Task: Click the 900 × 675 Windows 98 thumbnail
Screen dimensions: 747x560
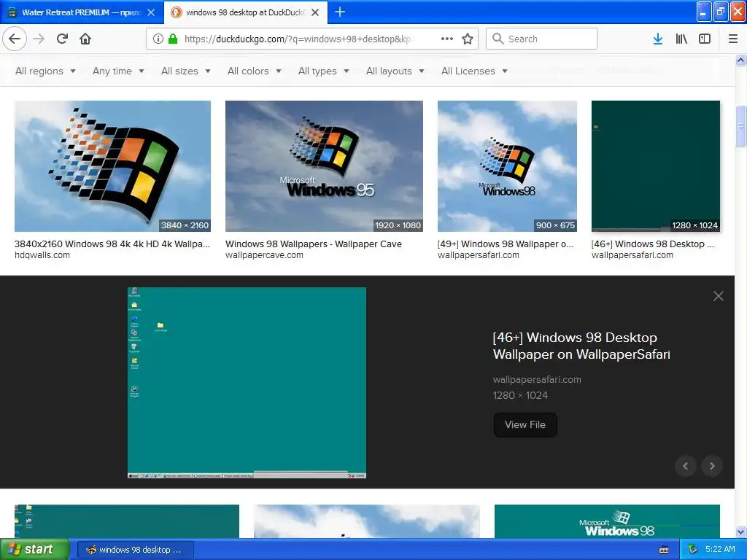Action: click(x=507, y=166)
